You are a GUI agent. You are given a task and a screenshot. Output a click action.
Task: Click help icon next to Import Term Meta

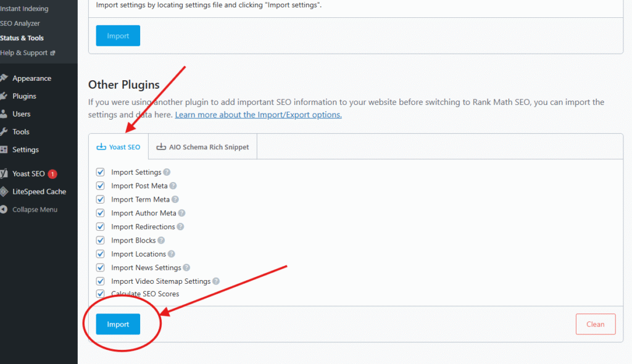coord(175,199)
